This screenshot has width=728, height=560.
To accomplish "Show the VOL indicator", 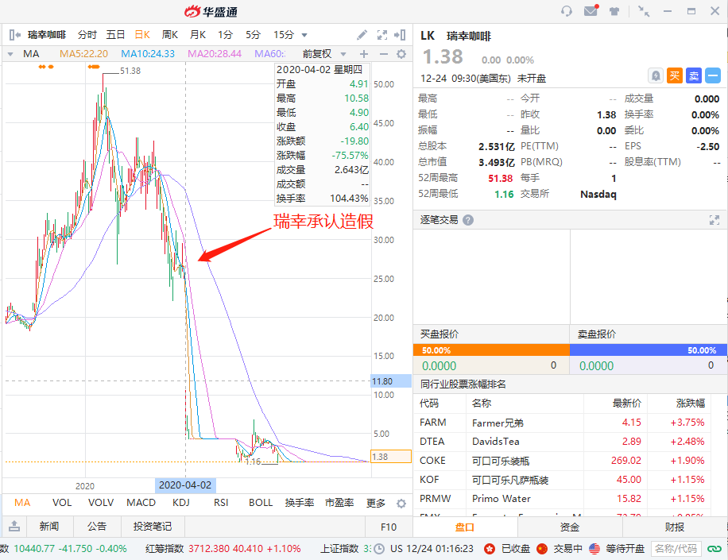I will tap(62, 503).
